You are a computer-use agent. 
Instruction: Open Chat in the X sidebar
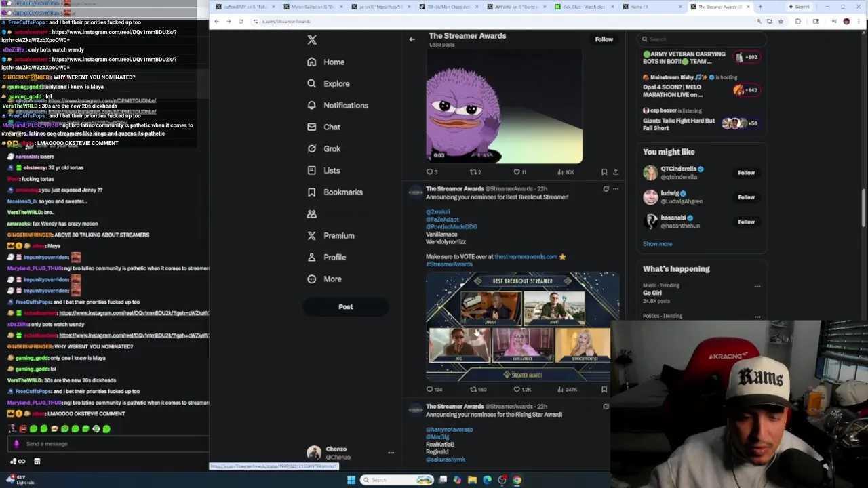pos(323,127)
